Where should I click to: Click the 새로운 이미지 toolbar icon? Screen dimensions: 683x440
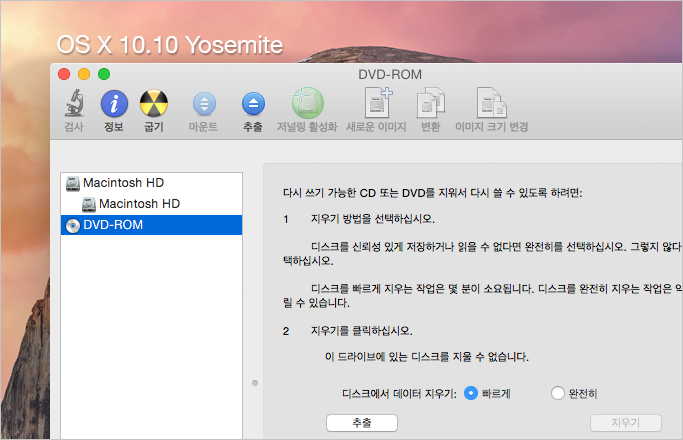[x=378, y=102]
